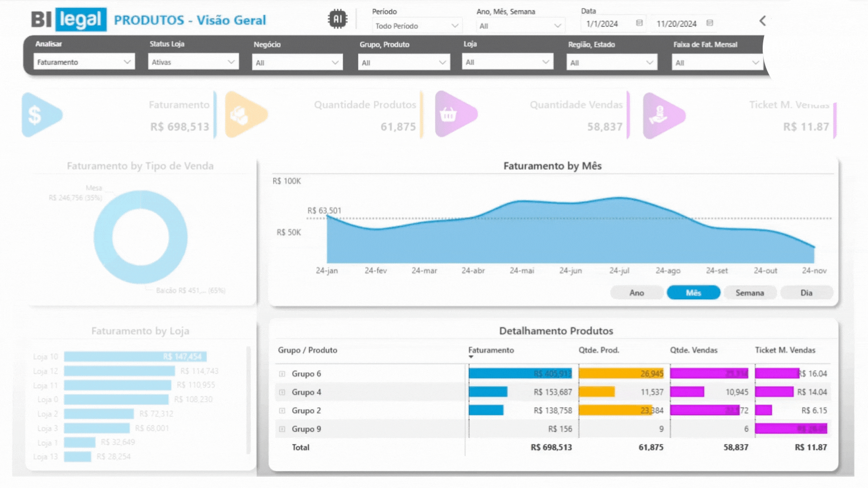Click the Mês time granularity button
Image resolution: width=868 pixels, height=488 pixels.
pyautogui.click(x=693, y=293)
